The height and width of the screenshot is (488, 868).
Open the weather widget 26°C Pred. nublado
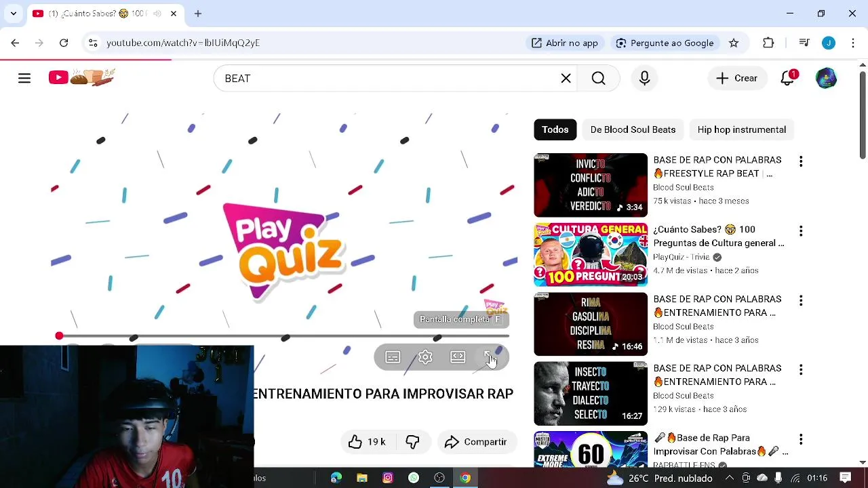(659, 478)
